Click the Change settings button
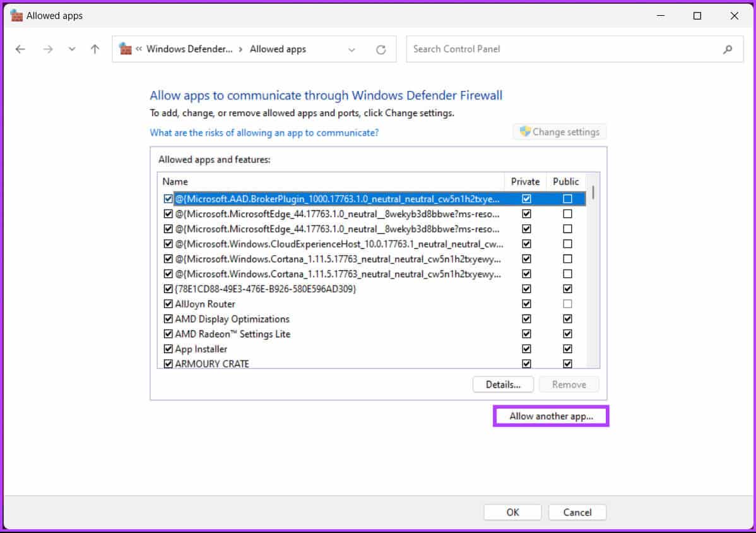Screen dimensions: 756x533 559,132
